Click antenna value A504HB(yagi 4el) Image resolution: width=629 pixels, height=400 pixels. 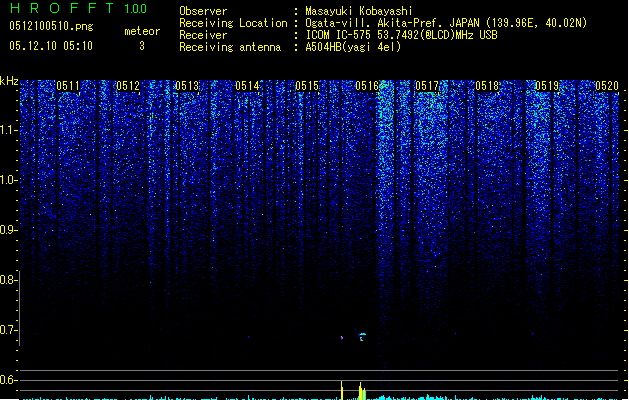353,47
